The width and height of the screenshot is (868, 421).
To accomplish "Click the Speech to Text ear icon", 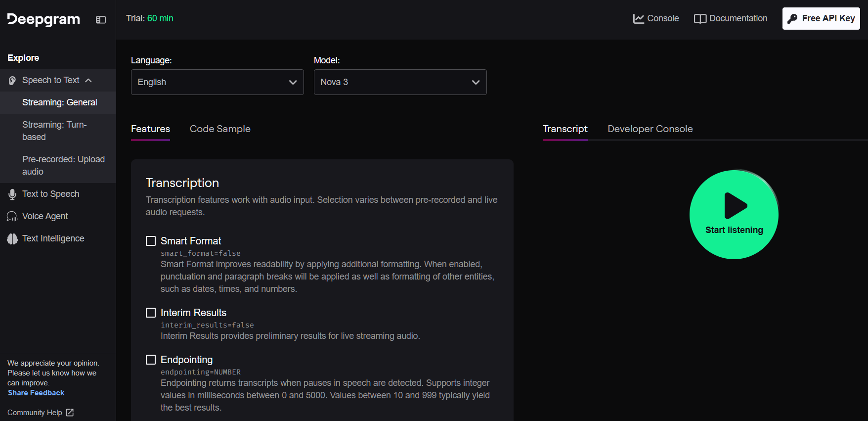I will click(12, 81).
